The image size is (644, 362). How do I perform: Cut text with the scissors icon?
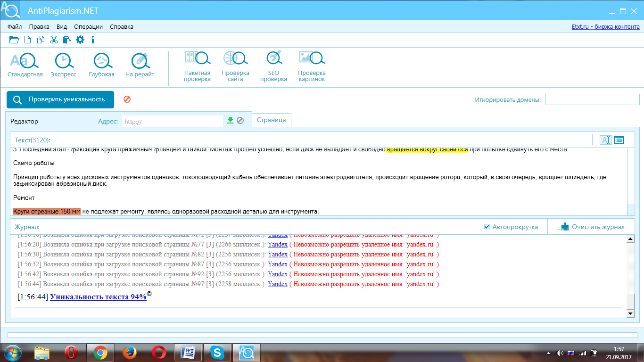[54, 40]
